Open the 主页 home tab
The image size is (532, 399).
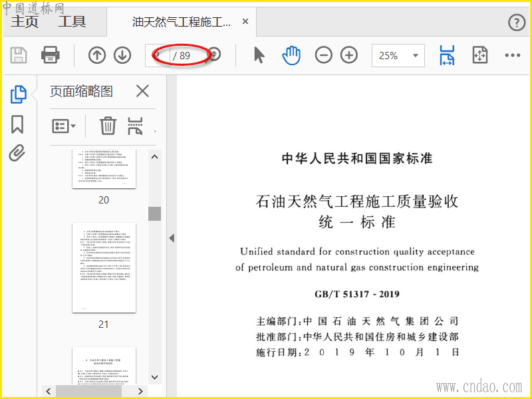[25, 21]
